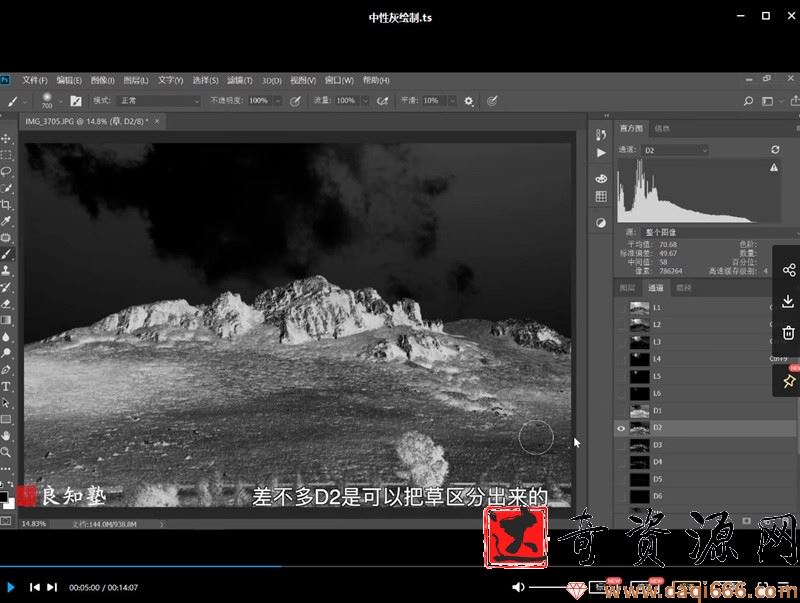Open the Adjustments panel icon
Image resolution: width=800 pixels, height=603 pixels.
point(601,222)
